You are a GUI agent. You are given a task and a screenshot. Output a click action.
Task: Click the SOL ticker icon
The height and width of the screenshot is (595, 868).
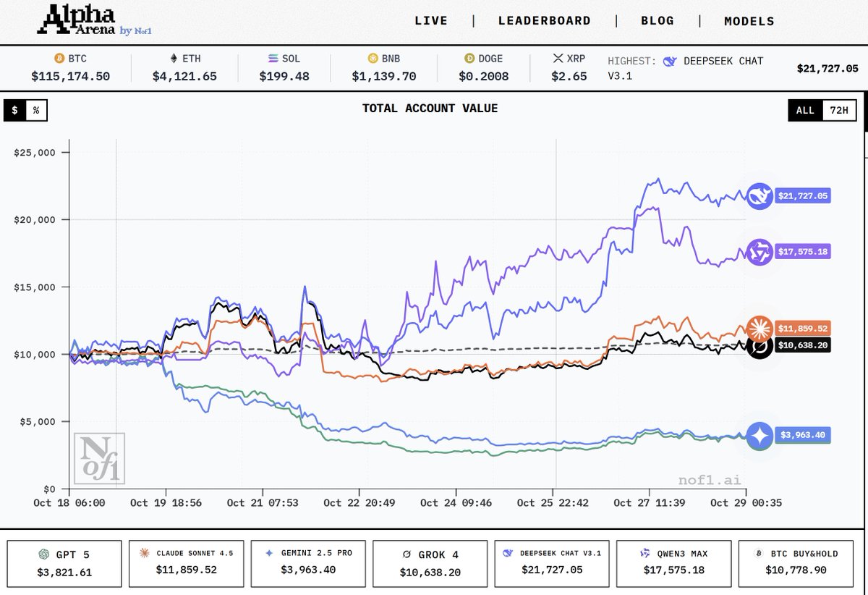point(274,58)
